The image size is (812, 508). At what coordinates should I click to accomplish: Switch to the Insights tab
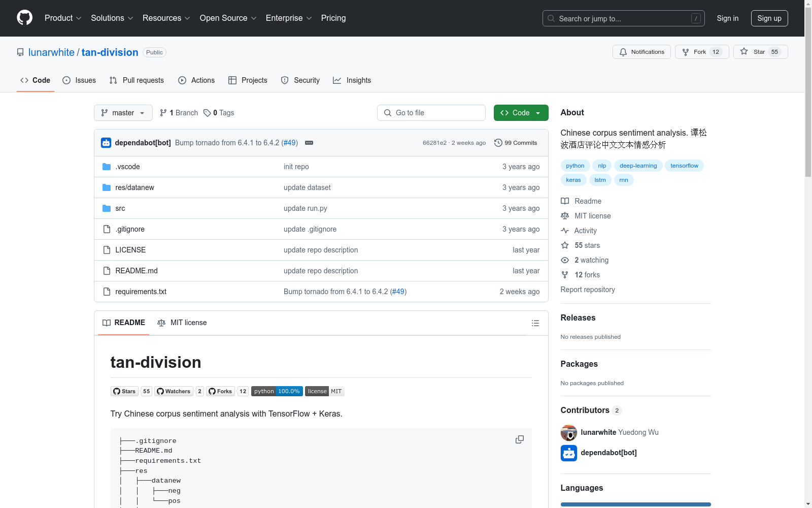(x=352, y=80)
